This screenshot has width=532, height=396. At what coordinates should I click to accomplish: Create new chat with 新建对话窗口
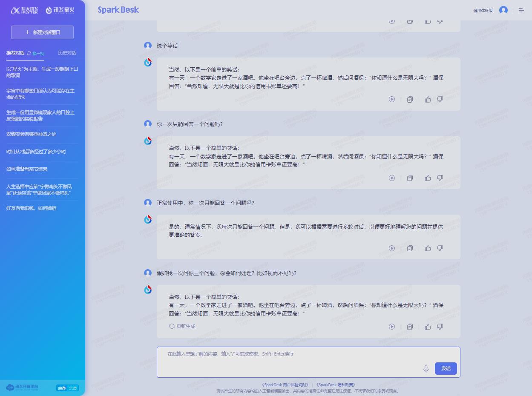click(42, 32)
